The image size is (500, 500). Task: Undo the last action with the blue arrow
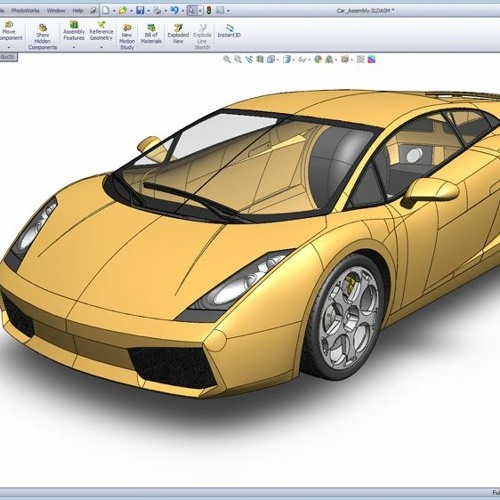(174, 10)
